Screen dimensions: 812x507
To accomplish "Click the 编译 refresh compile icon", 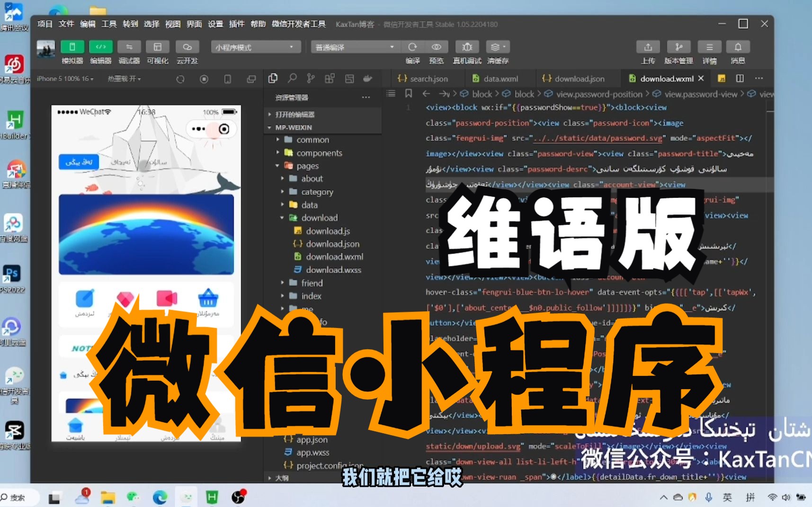I will coord(412,47).
